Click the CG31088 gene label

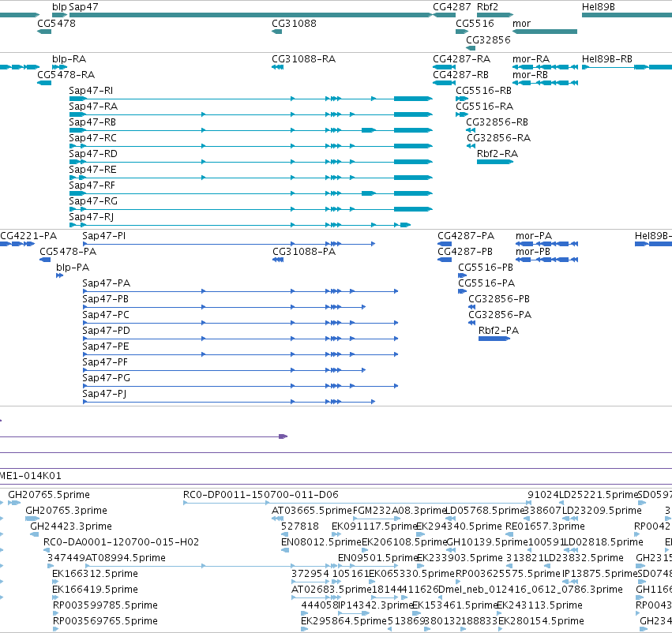point(294,23)
